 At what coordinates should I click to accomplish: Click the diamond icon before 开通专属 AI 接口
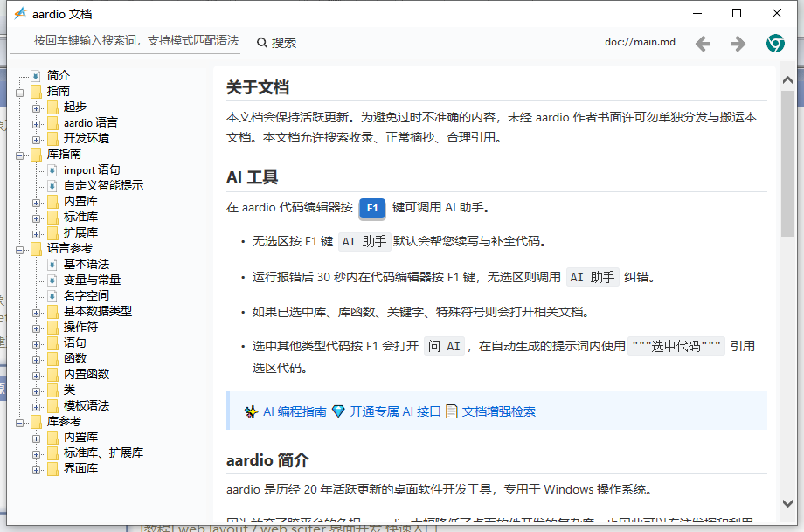click(x=338, y=411)
